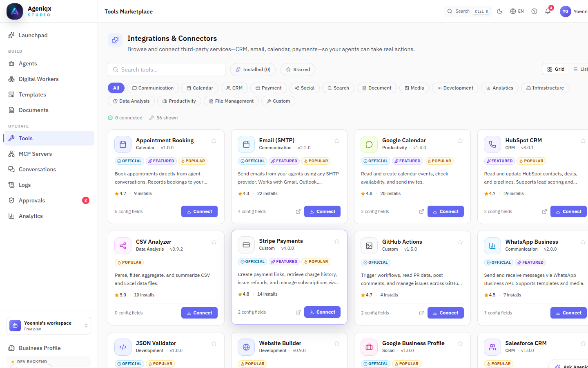Select the Custom category filter
Image resolution: width=588 pixels, height=368 pixels.
point(278,101)
